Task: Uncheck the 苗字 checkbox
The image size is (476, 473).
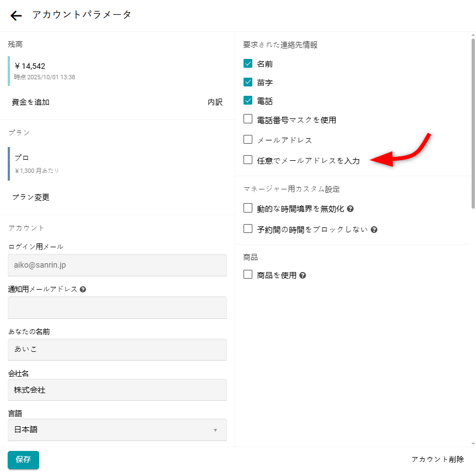Action: tap(248, 83)
